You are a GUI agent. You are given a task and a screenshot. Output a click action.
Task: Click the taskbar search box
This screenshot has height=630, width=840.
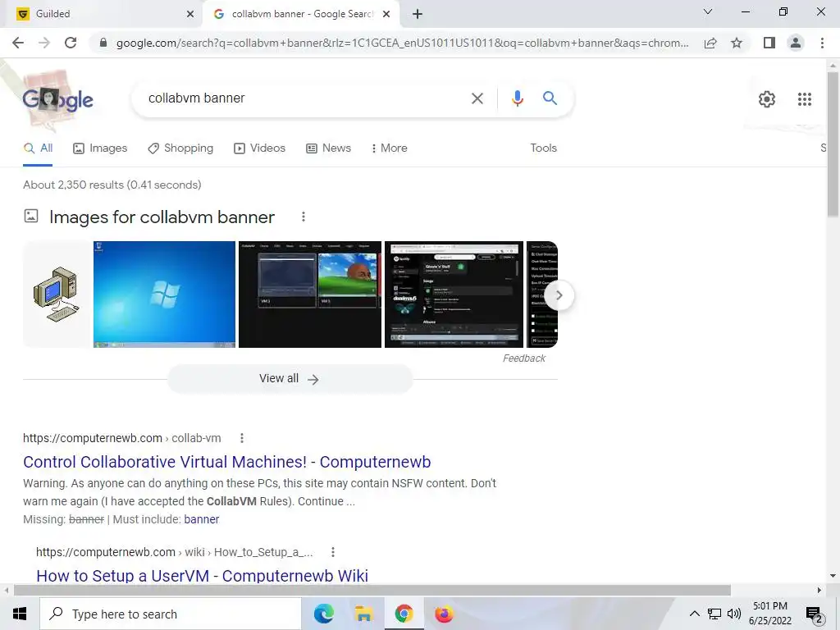[x=171, y=614]
